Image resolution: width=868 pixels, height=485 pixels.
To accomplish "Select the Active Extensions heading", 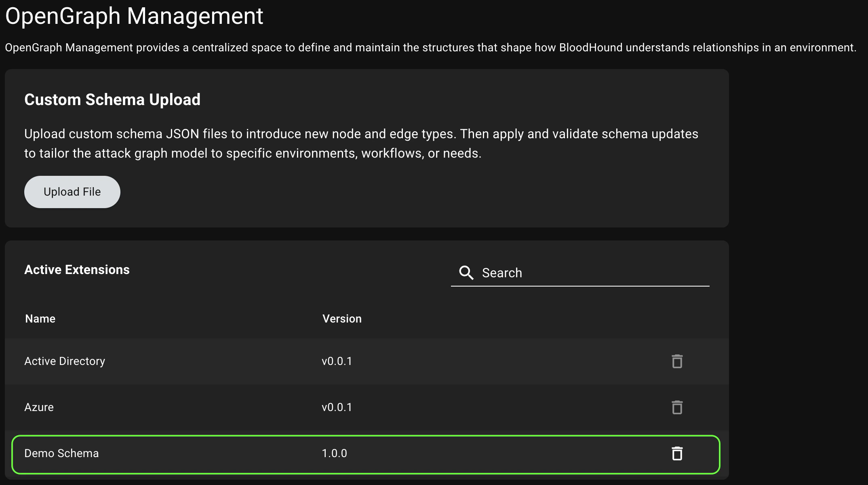I will (77, 270).
